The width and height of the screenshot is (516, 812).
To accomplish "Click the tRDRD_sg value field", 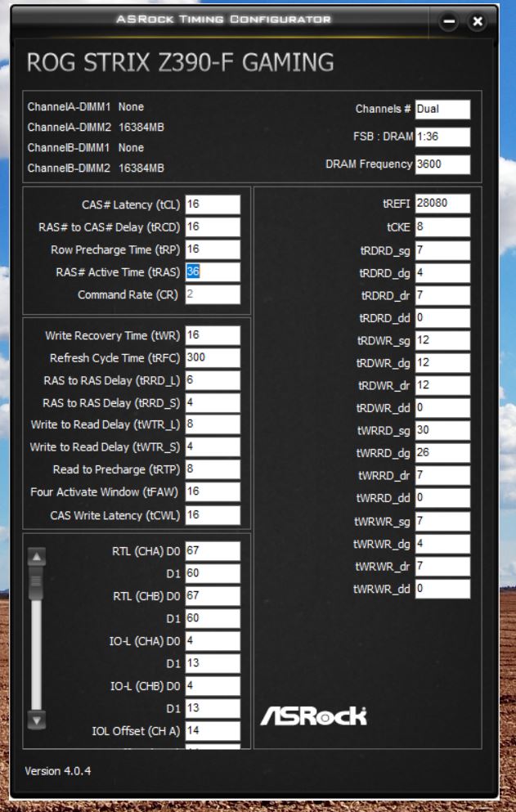I will 442,251.
